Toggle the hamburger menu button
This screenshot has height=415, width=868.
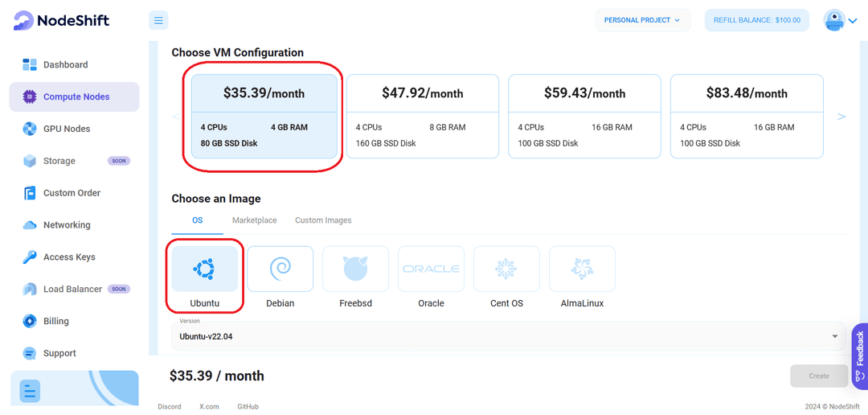point(158,21)
